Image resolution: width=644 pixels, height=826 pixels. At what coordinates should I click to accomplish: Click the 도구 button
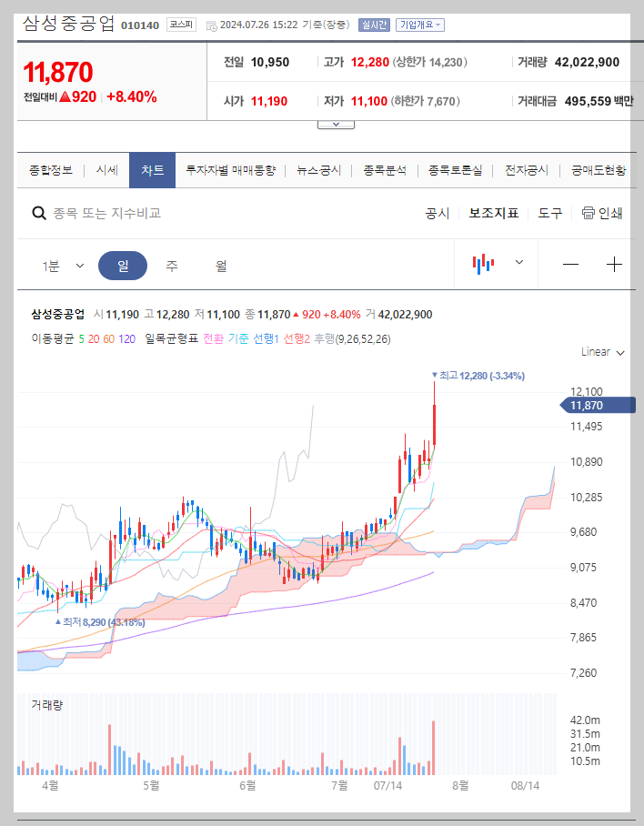click(549, 213)
